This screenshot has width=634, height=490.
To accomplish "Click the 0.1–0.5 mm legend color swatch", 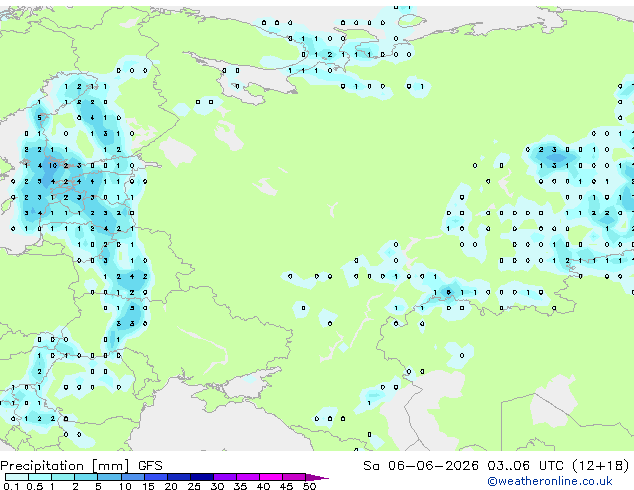I will point(17,477).
